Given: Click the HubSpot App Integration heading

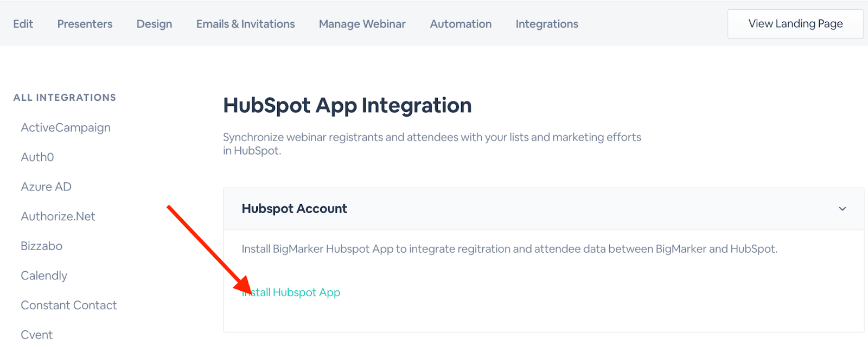Looking at the screenshot, I should (347, 105).
